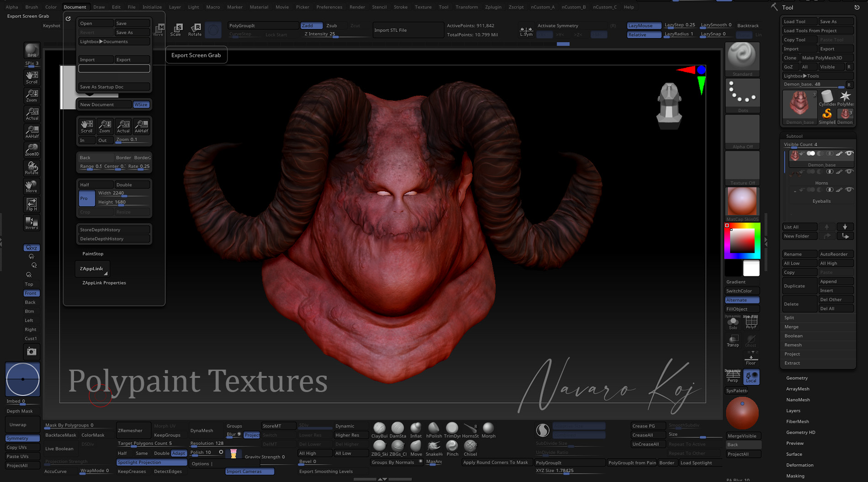Select the Inflat brush
This screenshot has height=482, width=868.
[x=416, y=430]
